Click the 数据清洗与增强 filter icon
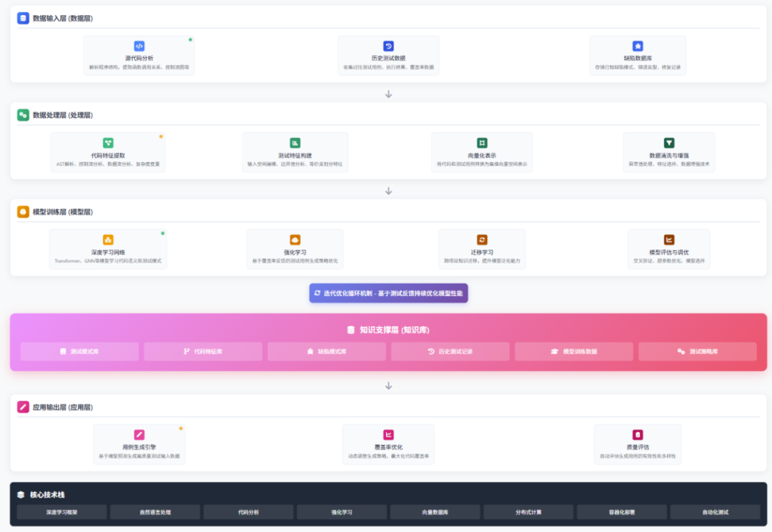Image resolution: width=772 pixels, height=532 pixels. pyautogui.click(x=669, y=143)
